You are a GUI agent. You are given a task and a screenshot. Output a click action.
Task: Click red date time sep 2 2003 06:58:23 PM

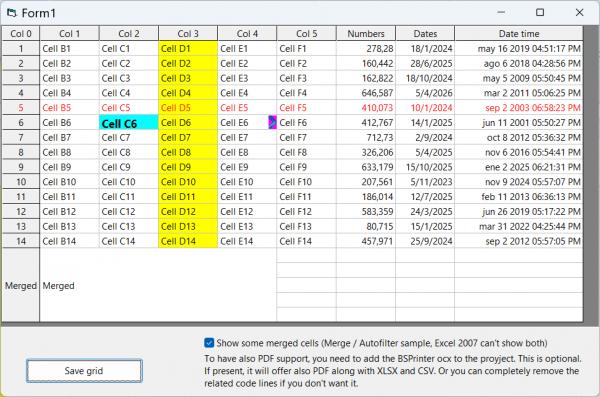tap(519, 108)
